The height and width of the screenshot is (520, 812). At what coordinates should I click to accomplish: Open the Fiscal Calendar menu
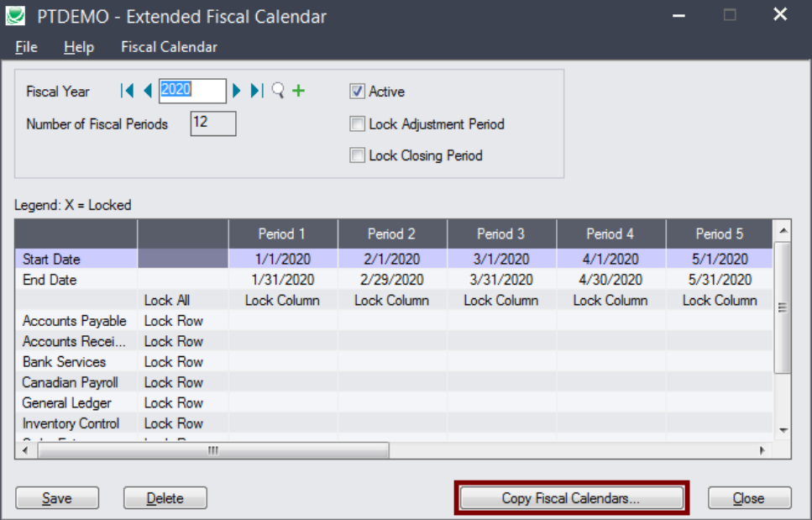click(x=170, y=47)
